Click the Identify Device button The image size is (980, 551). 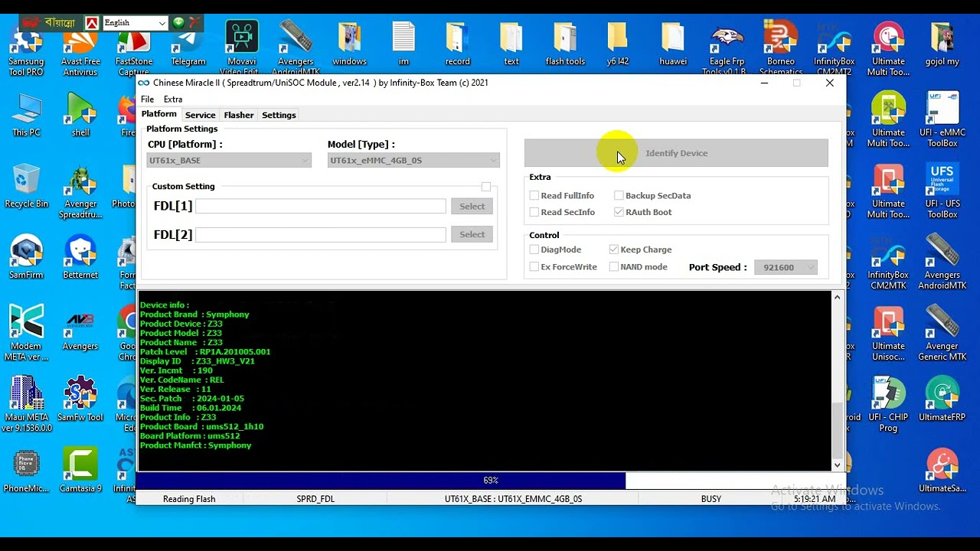676,153
